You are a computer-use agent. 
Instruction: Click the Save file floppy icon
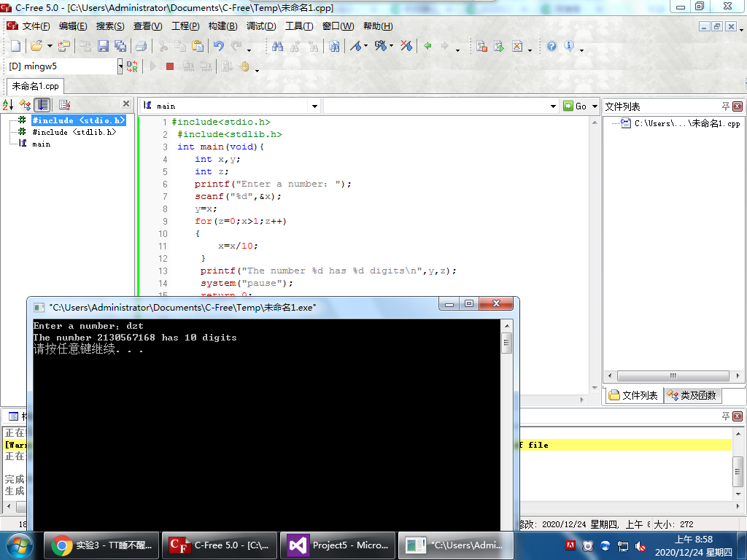coord(103,46)
